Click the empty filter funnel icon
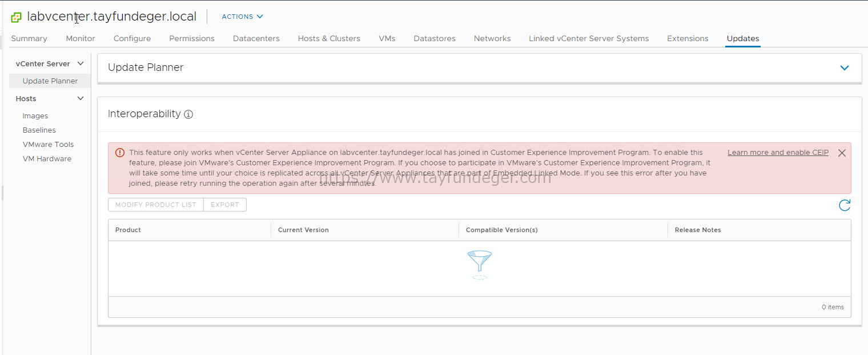Image resolution: width=868 pixels, height=355 pixels. tap(480, 265)
